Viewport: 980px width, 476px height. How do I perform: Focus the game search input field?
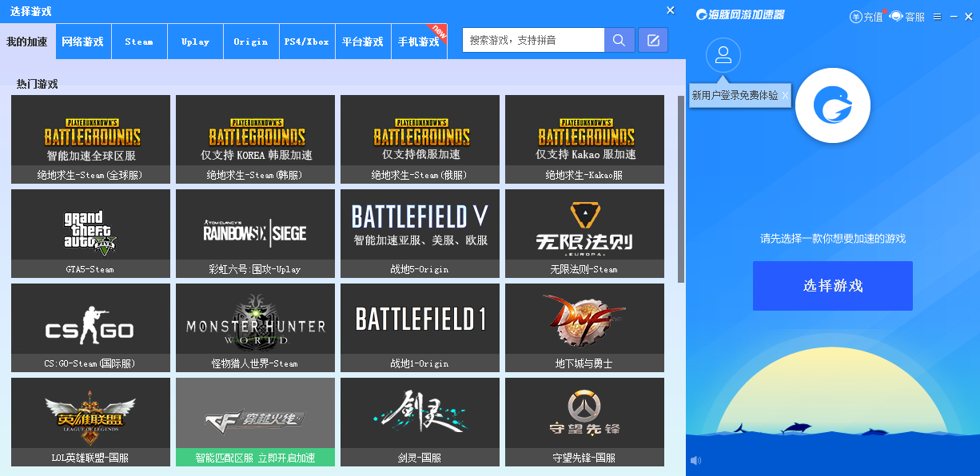(x=533, y=40)
